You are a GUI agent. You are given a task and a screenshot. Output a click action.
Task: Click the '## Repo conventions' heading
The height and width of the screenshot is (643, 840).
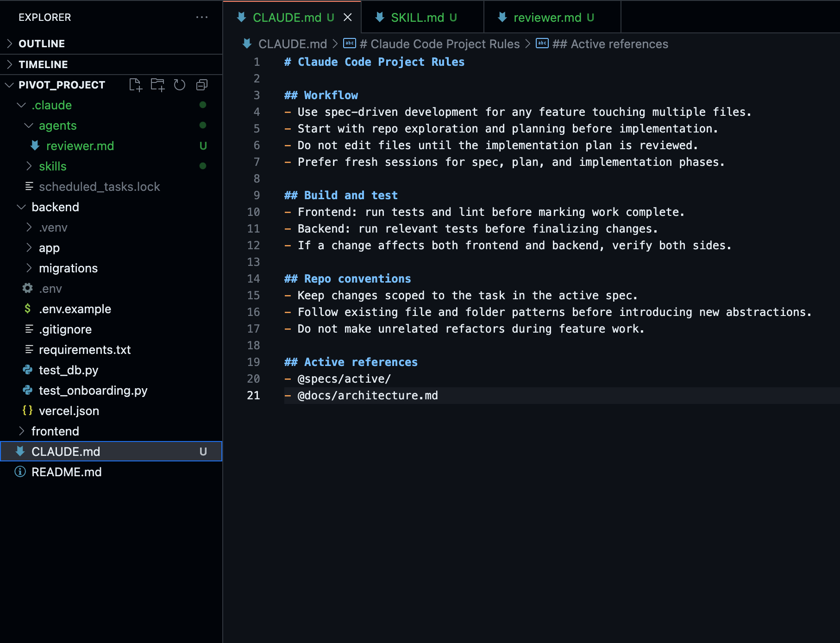coord(347,279)
